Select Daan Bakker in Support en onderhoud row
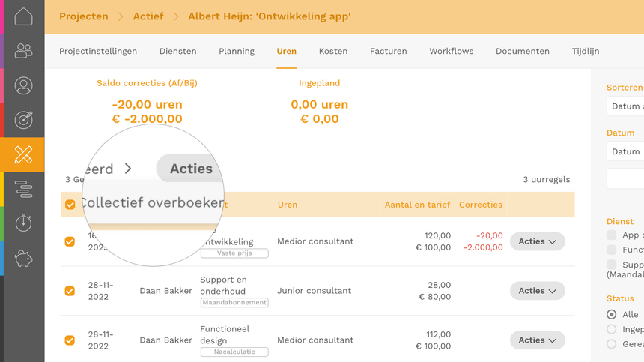The height and width of the screenshot is (362, 644). click(166, 291)
